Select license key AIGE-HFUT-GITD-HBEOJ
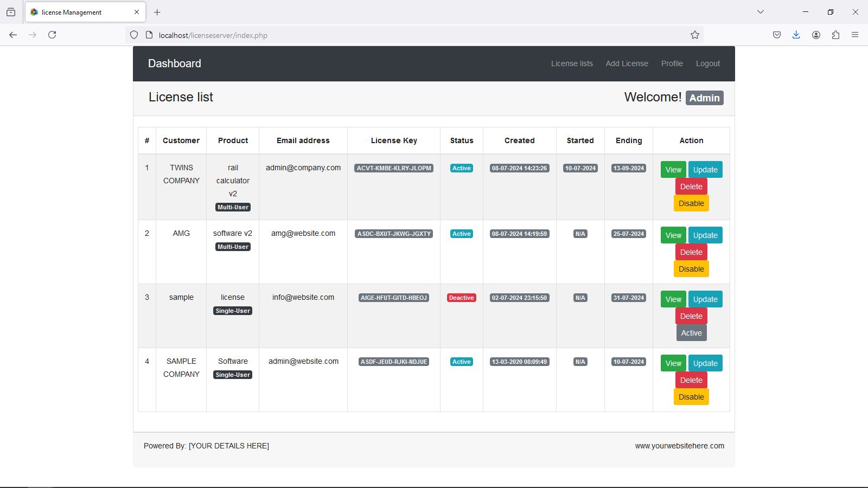Screen dimensions: 868x488 [x=394, y=298]
